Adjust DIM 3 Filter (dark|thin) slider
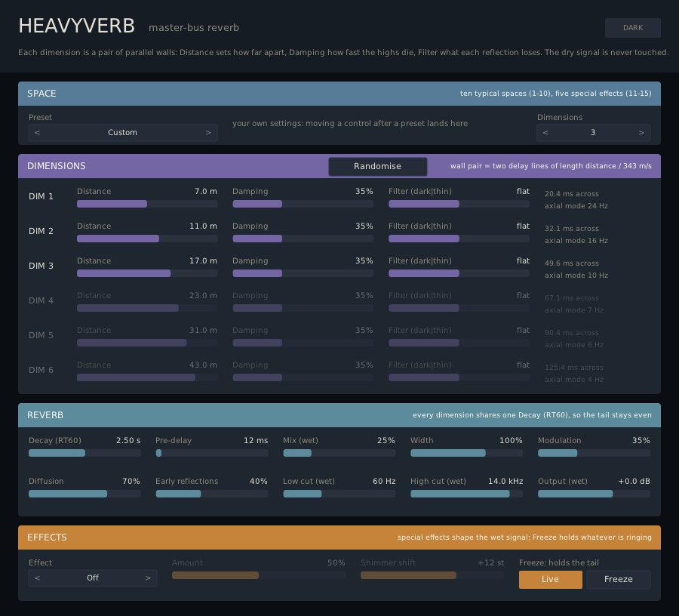 tap(459, 273)
